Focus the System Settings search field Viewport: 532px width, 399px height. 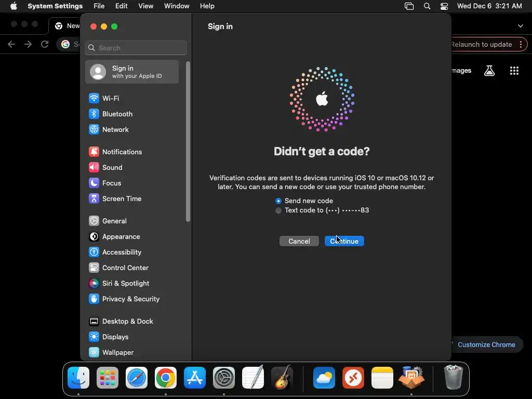pyautogui.click(x=136, y=48)
